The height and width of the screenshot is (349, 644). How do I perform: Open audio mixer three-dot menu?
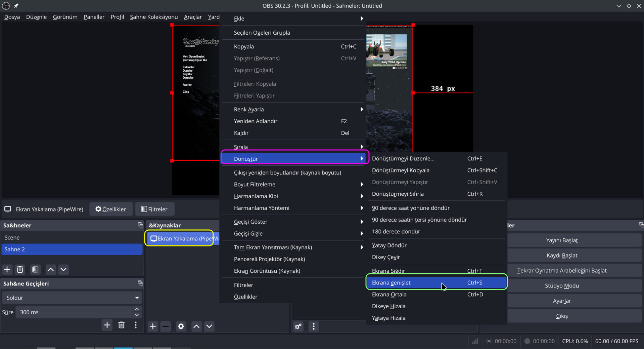tap(314, 326)
